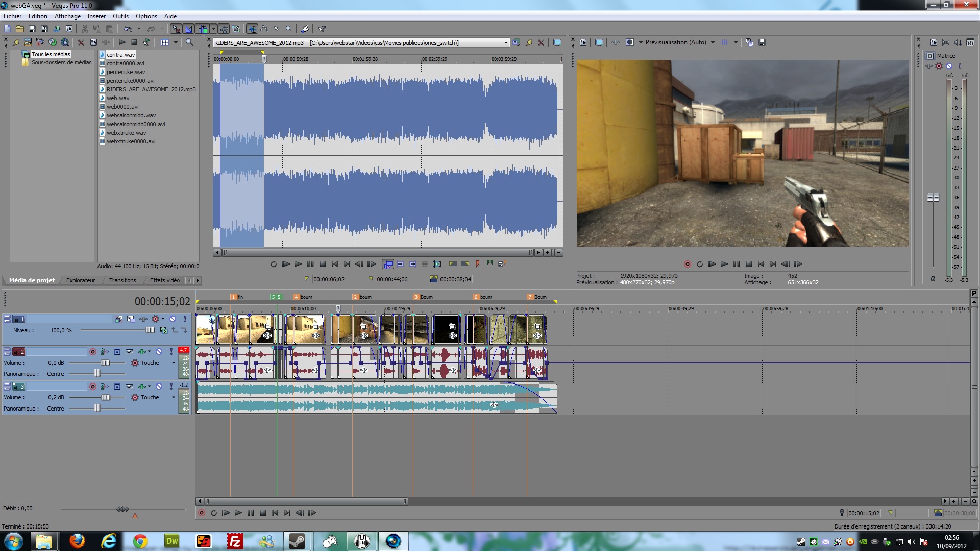Click Video Preview on External Monitor icon
Viewport: 980px width, 552px height.
pos(599,42)
